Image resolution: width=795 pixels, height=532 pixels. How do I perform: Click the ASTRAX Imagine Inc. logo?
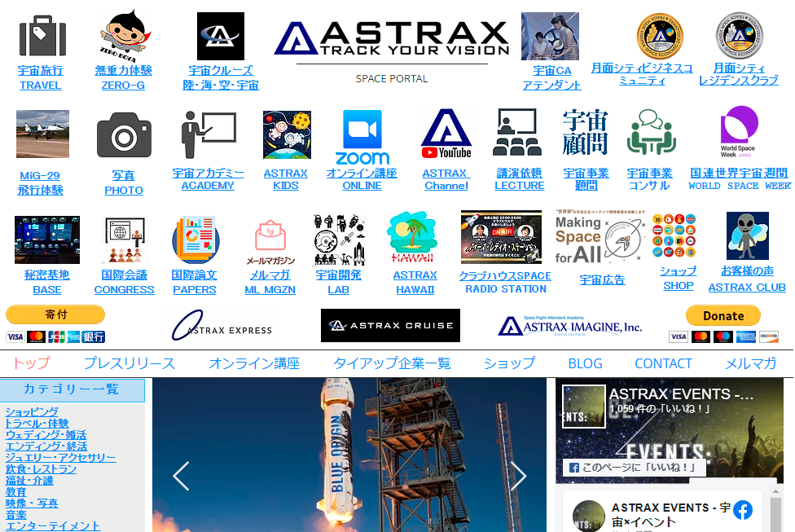pos(570,327)
